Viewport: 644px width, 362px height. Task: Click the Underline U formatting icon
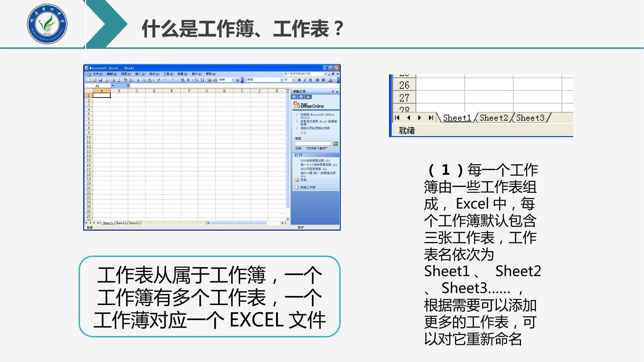310,80
